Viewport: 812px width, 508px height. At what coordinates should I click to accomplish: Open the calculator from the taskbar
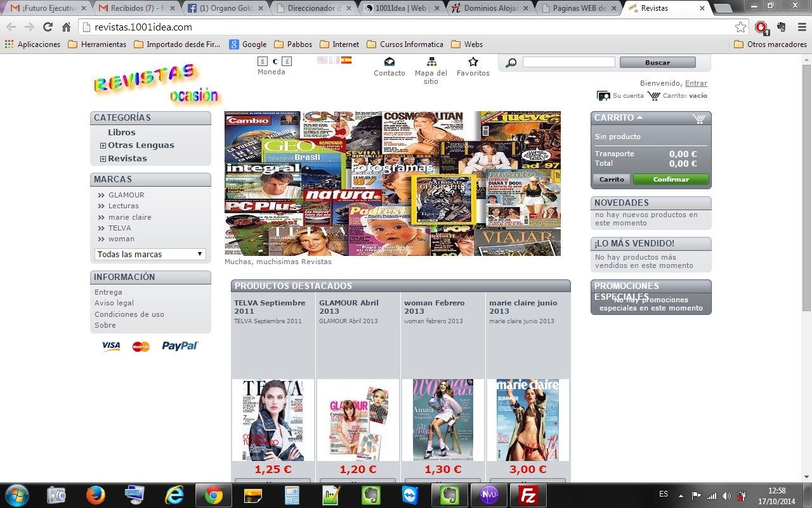point(292,495)
